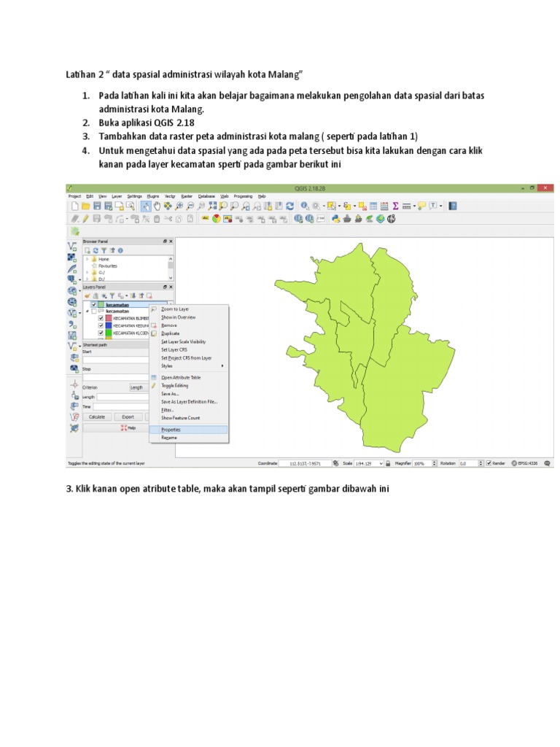
Task: Click the pie chart diagram icon
Action: pos(217,218)
